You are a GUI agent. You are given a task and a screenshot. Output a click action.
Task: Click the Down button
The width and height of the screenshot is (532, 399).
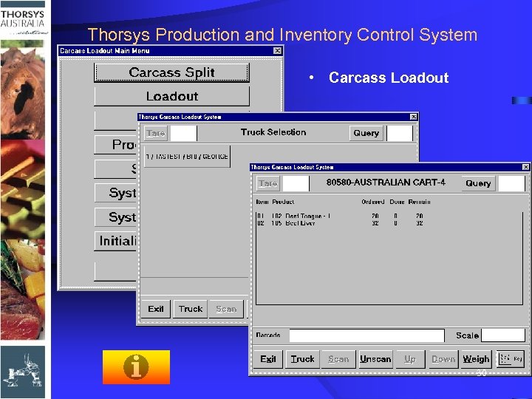443,359
